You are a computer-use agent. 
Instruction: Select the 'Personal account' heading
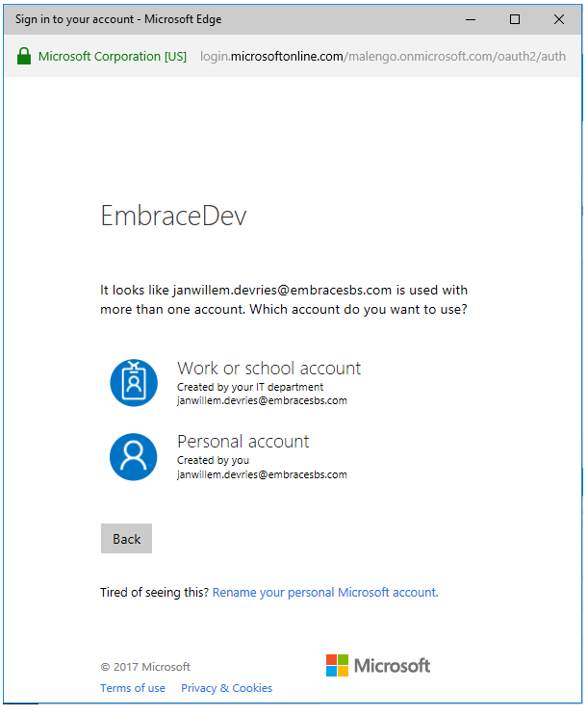[243, 442]
